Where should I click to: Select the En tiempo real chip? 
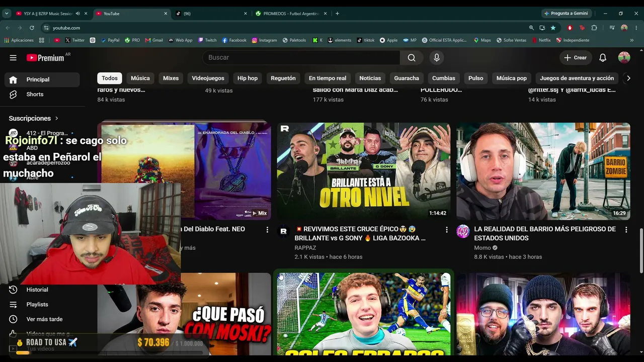tap(328, 78)
